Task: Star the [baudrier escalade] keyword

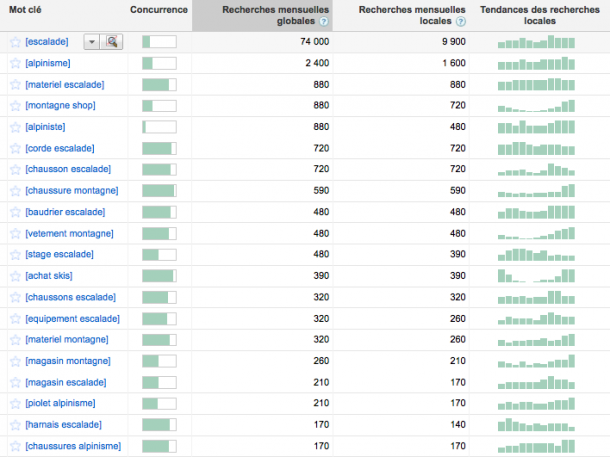Action: click(x=15, y=212)
